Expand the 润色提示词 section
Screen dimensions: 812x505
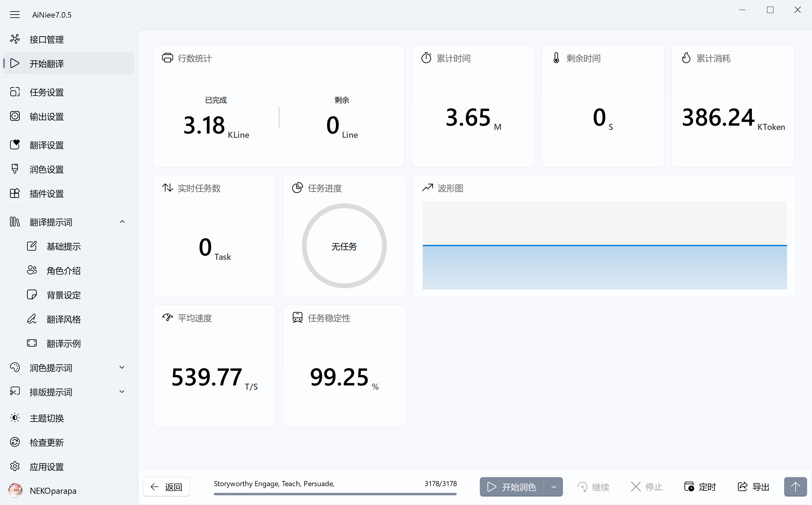122,368
